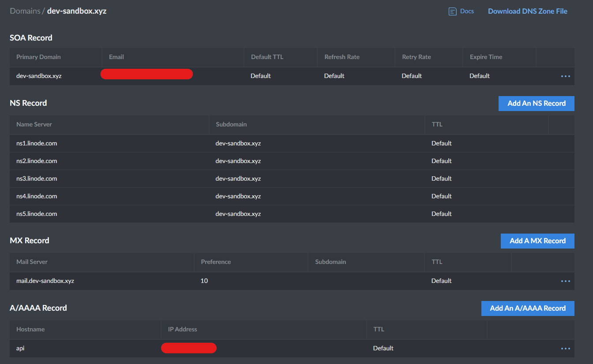Download the DNS Zone File
593x364 pixels.
pyautogui.click(x=527, y=11)
